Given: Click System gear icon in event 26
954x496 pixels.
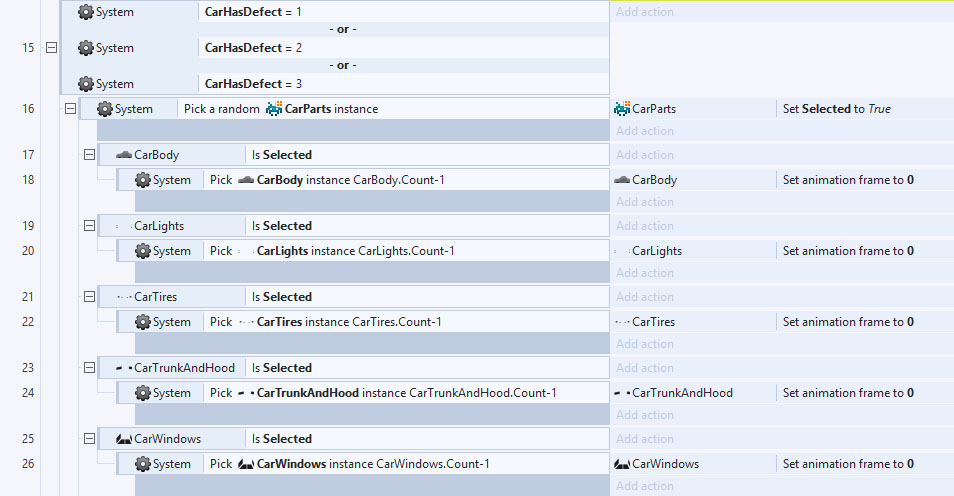Looking at the screenshot, I should 143,464.
